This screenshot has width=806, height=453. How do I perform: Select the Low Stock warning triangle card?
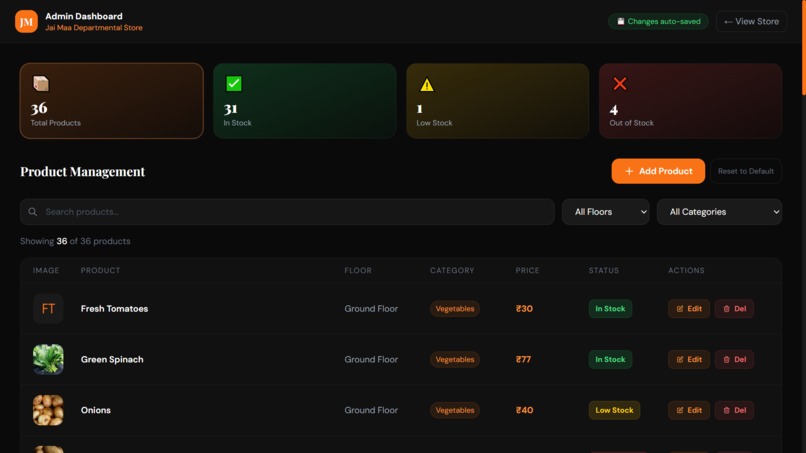pyautogui.click(x=498, y=101)
